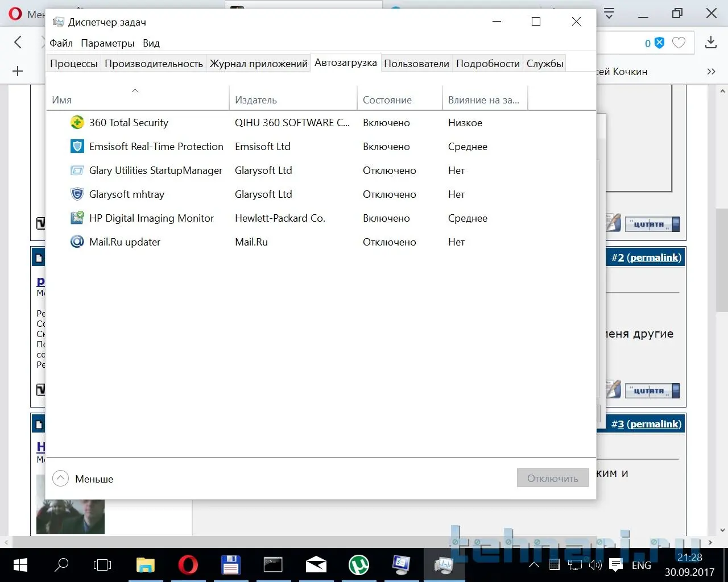This screenshot has height=582, width=728.
Task: Select the Glary Utilities StartupManager row name
Action: point(156,171)
